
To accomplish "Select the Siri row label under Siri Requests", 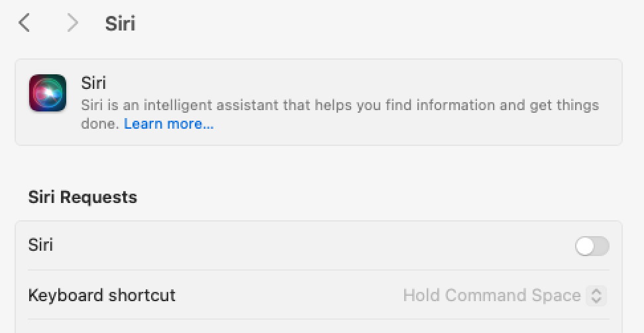I will [40, 245].
